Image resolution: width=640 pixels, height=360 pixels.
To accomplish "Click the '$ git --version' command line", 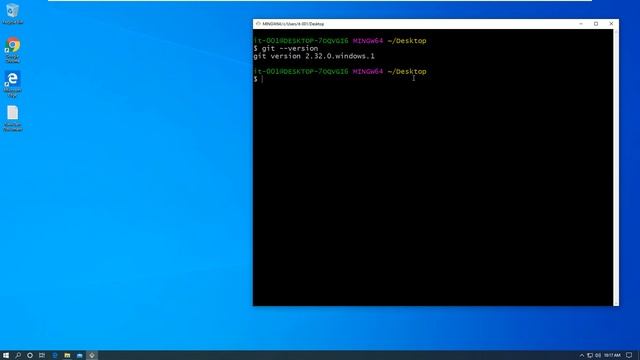I will click(286, 49).
